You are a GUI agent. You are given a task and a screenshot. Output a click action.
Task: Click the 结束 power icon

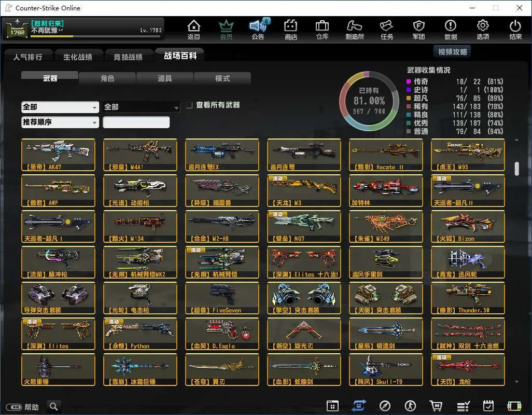click(515, 29)
